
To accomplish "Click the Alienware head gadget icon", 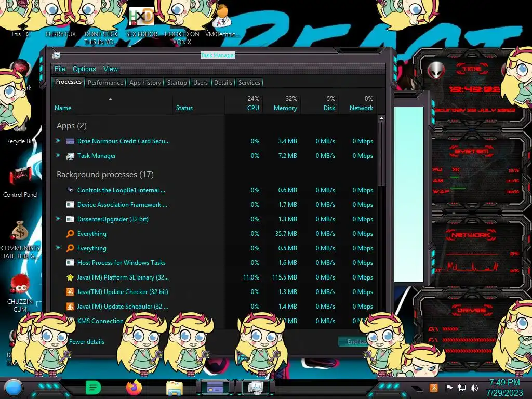I will [x=436, y=71].
